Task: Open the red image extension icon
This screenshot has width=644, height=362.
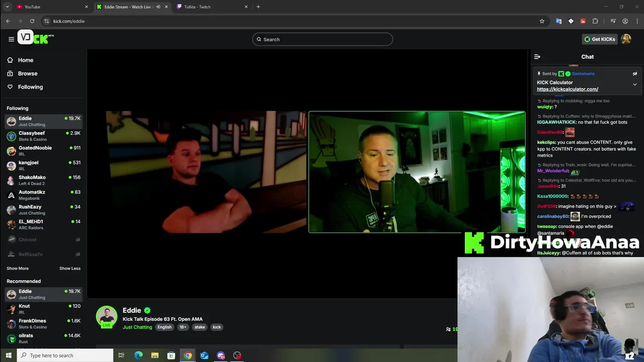Action: pyautogui.click(x=583, y=21)
